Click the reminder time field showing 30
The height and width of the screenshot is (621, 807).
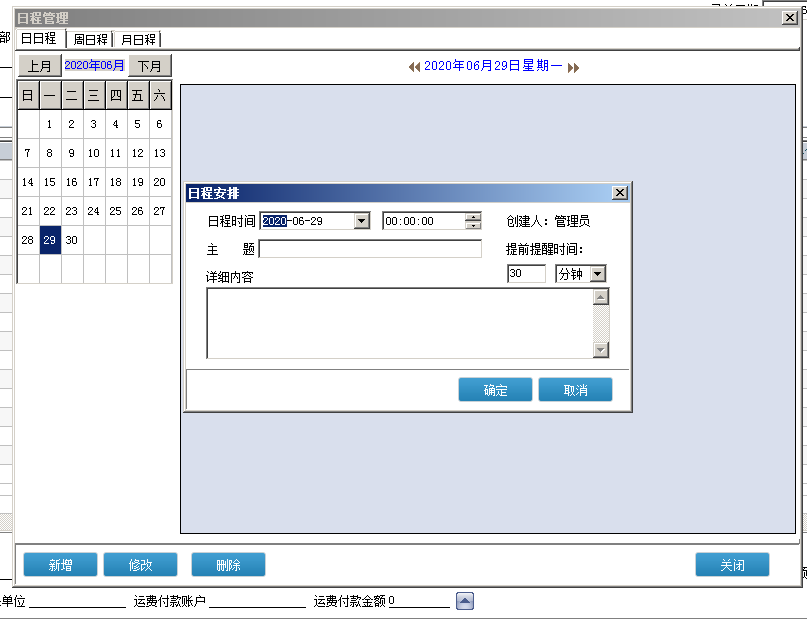[526, 273]
